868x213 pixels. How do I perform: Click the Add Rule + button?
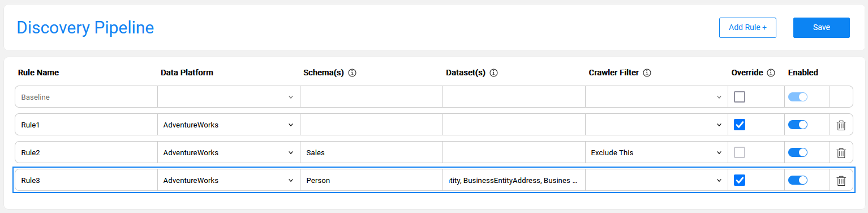[747, 28]
